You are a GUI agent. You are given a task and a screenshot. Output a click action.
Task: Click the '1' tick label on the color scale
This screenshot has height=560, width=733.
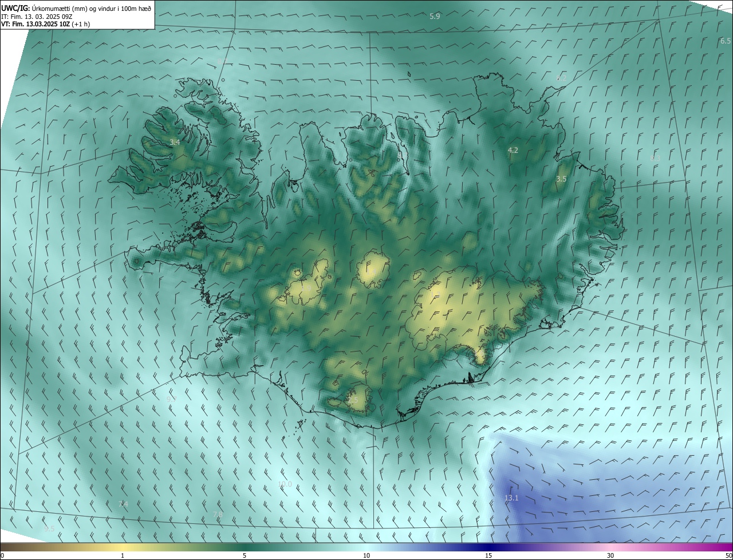pos(123,556)
